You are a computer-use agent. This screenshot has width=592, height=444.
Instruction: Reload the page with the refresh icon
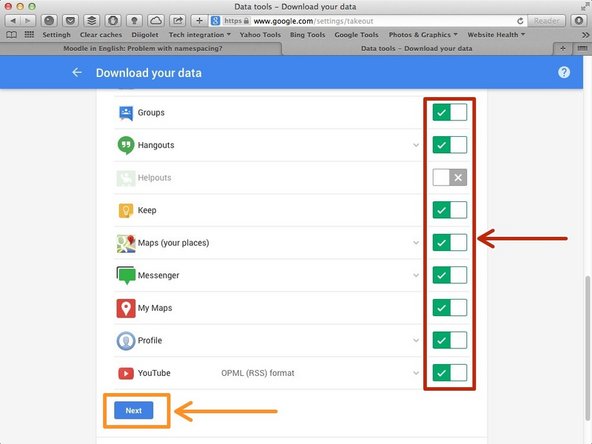520,21
